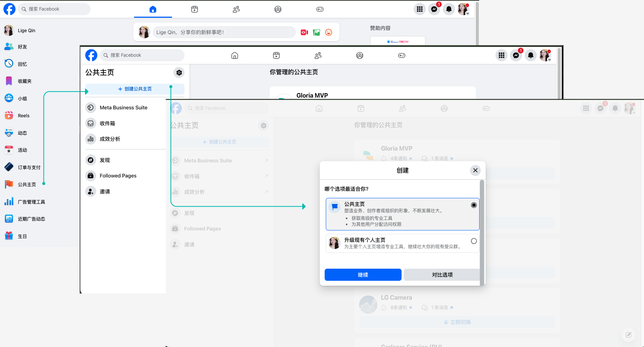Click the 对比选项 button
This screenshot has height=347, width=644.
click(x=442, y=275)
